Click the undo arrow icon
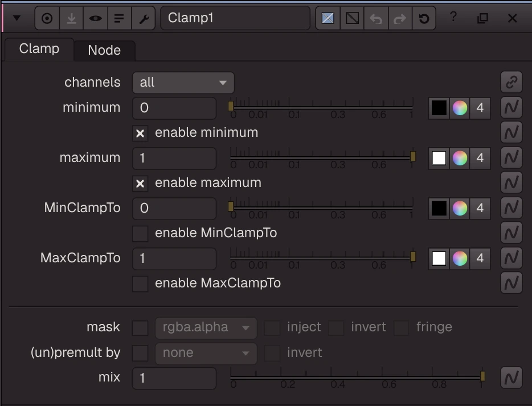Image resolution: width=532 pixels, height=406 pixels. click(x=376, y=18)
